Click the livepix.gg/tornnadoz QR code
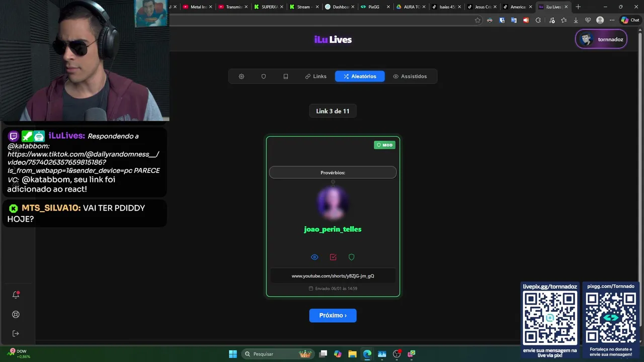Image resolution: width=644 pixels, height=362 pixels. point(550,319)
